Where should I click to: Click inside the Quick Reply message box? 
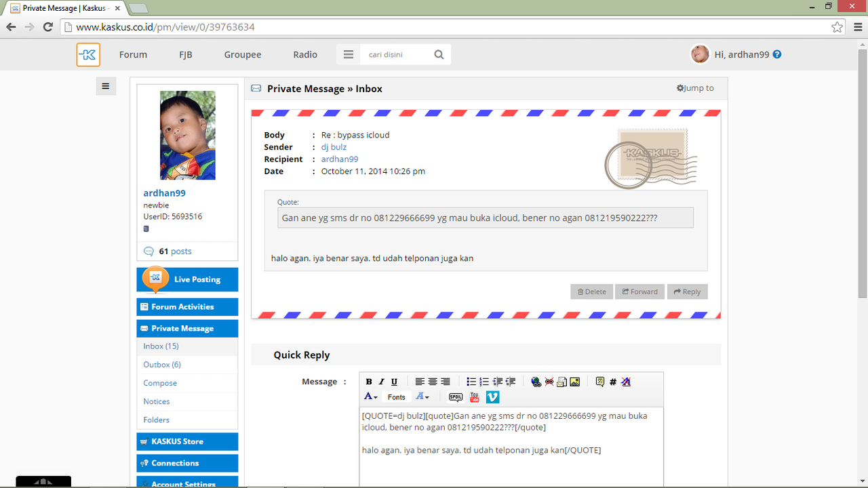[x=511, y=447]
